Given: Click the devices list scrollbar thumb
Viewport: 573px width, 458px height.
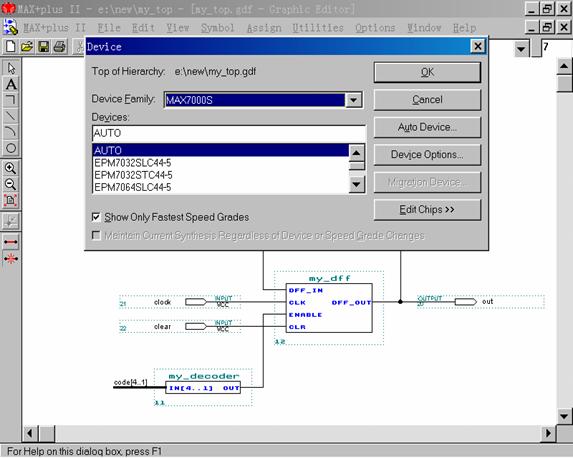Looking at the screenshot, I should coord(356,166).
